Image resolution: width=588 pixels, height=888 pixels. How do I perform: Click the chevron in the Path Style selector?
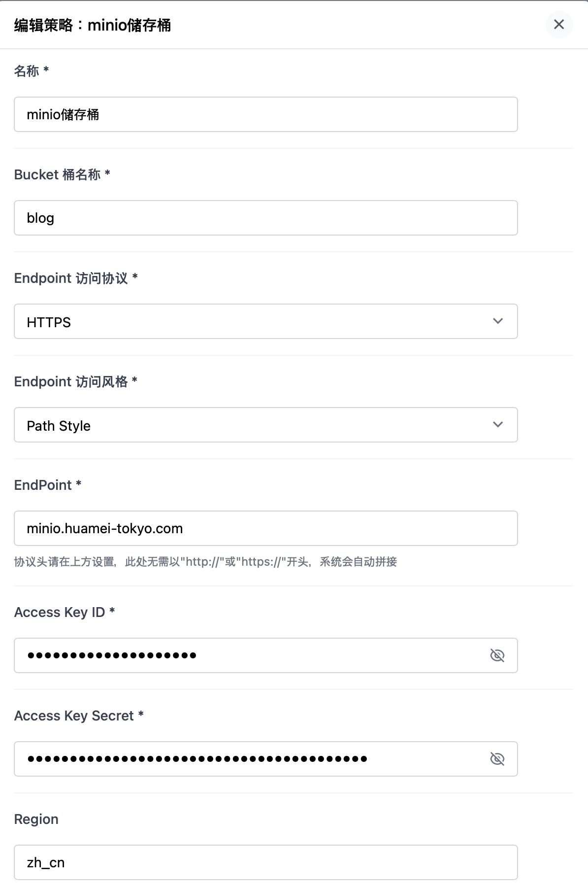[498, 425]
